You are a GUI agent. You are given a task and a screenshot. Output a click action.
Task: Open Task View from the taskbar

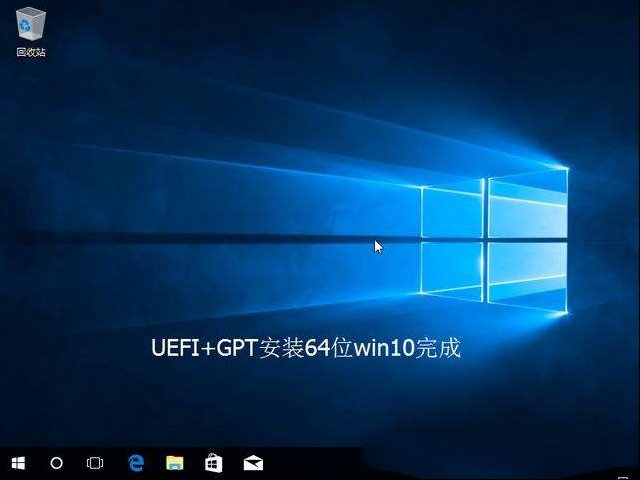coord(95,463)
